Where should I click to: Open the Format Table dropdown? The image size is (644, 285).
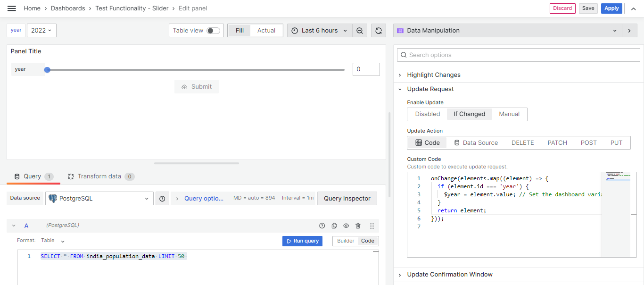[53, 241]
